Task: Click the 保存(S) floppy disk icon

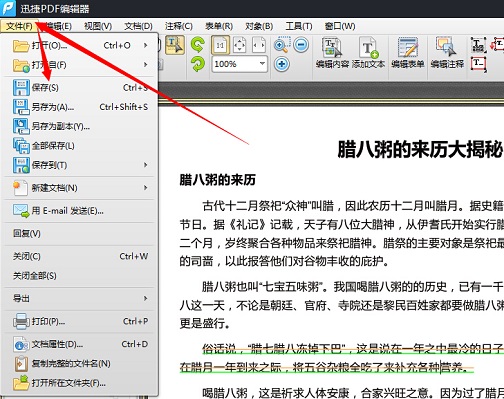Action: click(x=21, y=88)
